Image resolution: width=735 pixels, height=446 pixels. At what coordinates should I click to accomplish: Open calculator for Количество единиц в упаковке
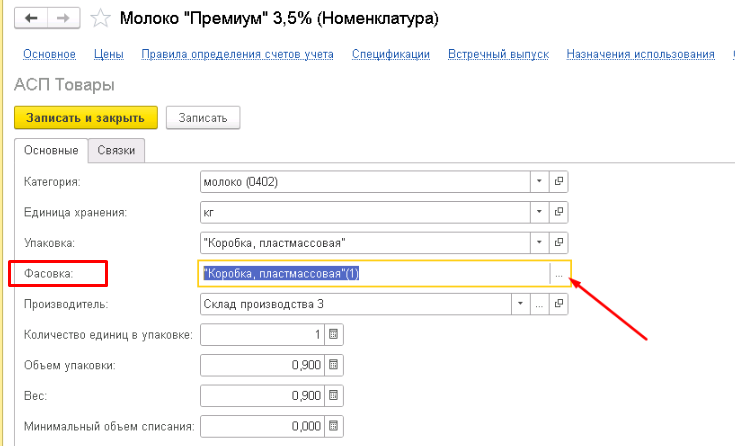point(334,334)
